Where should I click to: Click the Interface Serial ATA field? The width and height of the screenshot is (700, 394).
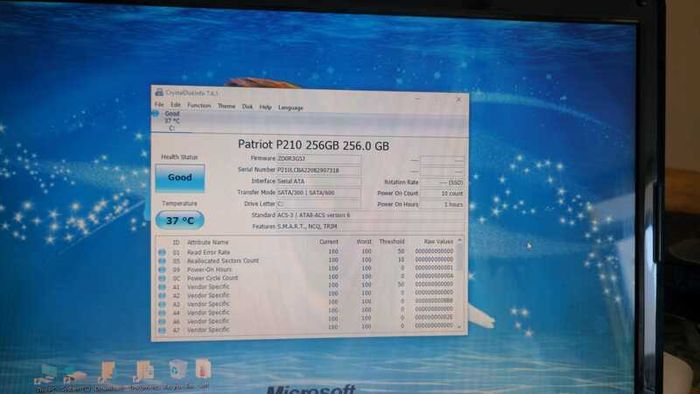(x=318, y=181)
